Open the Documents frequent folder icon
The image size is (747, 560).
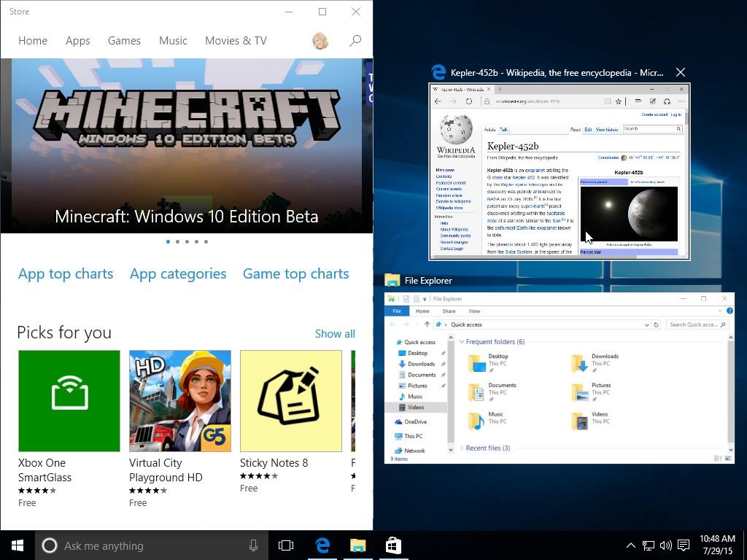(476, 392)
